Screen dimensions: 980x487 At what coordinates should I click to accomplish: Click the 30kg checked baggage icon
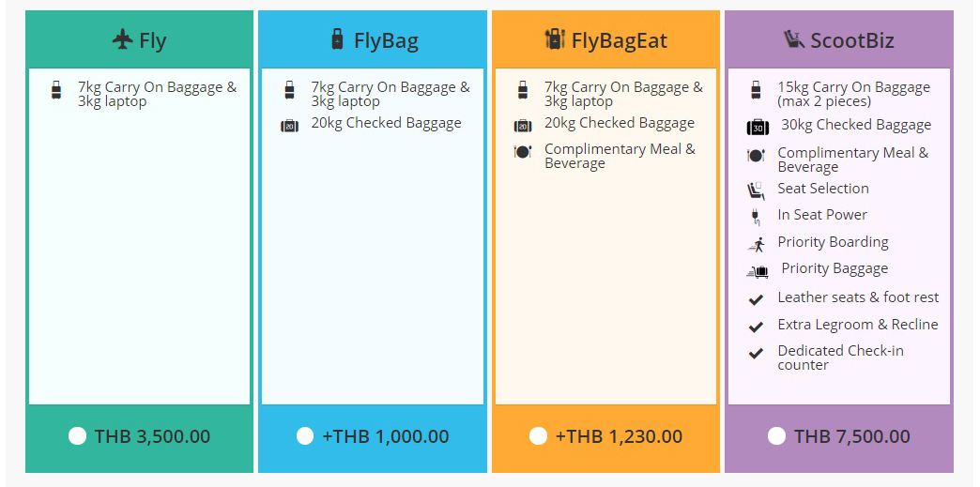758,127
